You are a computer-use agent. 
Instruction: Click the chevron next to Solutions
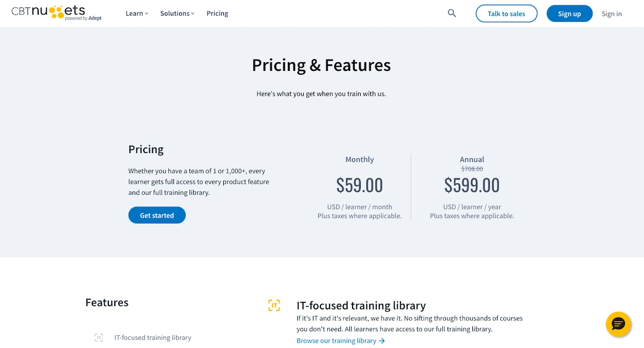point(193,13)
